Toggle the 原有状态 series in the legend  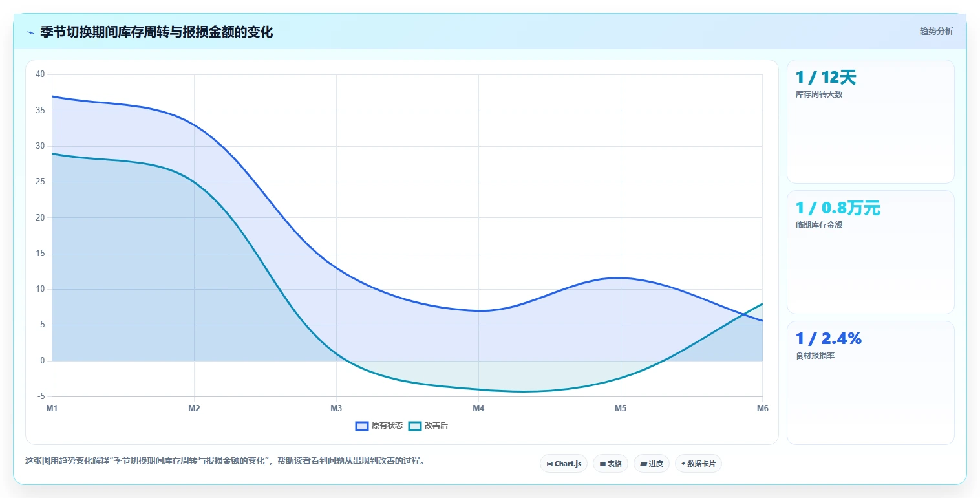click(379, 426)
